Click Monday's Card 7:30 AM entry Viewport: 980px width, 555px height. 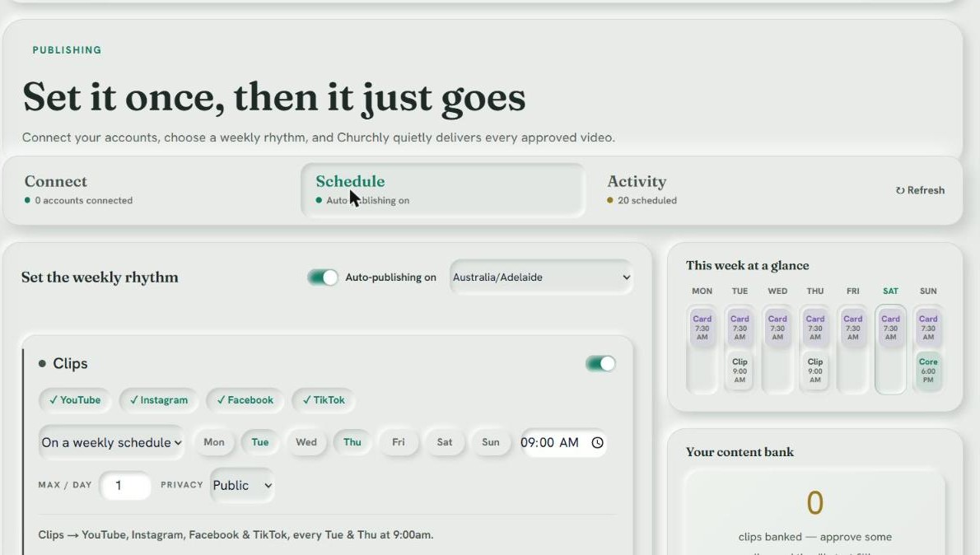coord(702,328)
